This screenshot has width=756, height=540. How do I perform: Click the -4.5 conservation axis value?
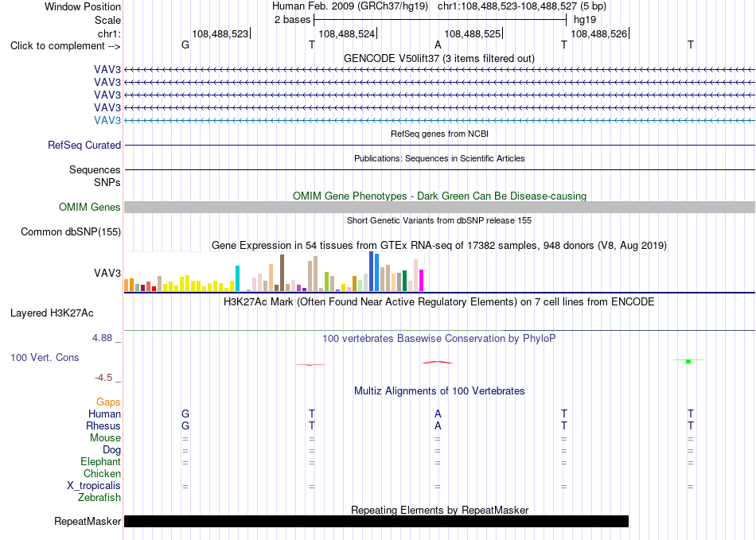103,378
